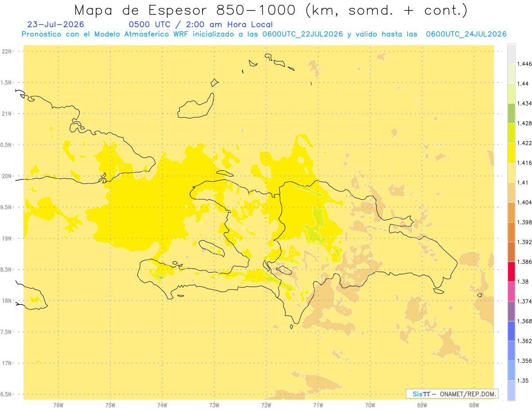Viewport: 532px width, 411px height.
Task: Pick the green legend swatch between 1.428 and 1.434
Action: click(x=511, y=113)
